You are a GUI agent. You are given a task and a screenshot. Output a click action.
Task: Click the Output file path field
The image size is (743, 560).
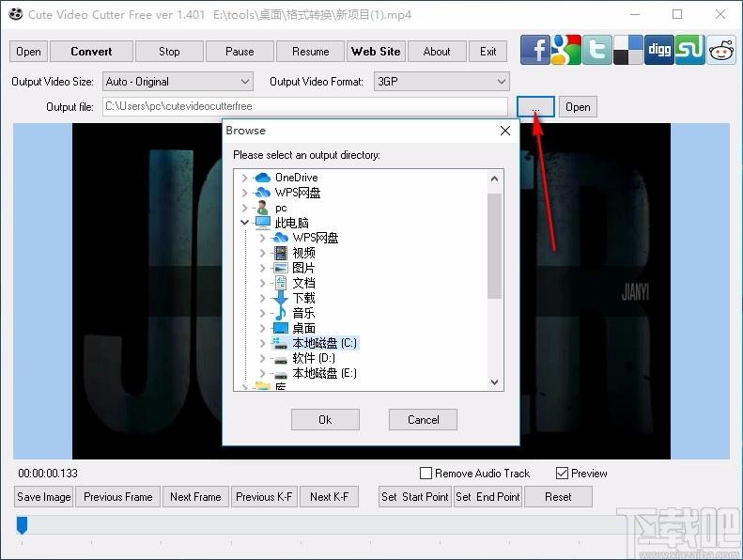click(305, 106)
